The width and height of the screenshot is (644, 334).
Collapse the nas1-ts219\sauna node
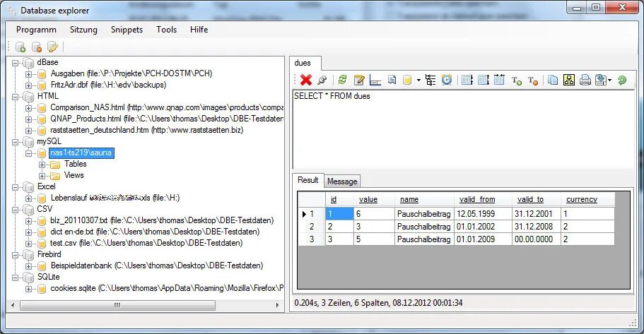[28, 153]
